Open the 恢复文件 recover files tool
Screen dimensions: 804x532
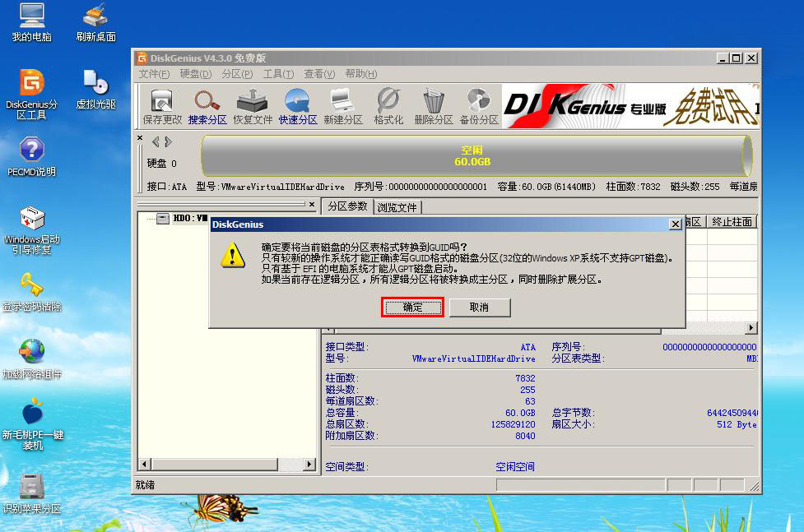click(253, 107)
